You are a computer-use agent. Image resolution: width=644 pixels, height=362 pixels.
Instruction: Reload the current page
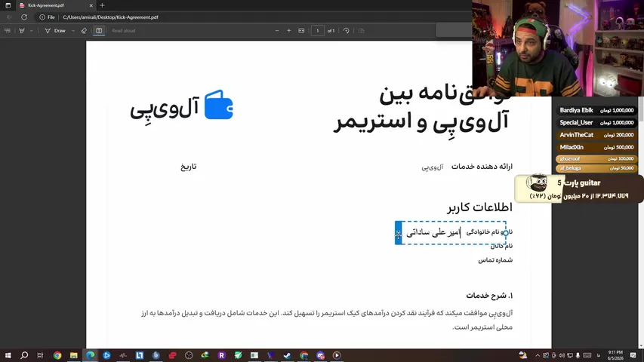click(24, 17)
